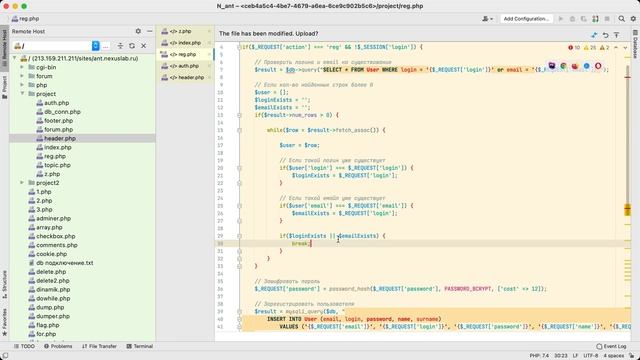Open the server path combo box selector
Image resolution: width=640 pixels, height=360 pixels.
point(95,46)
